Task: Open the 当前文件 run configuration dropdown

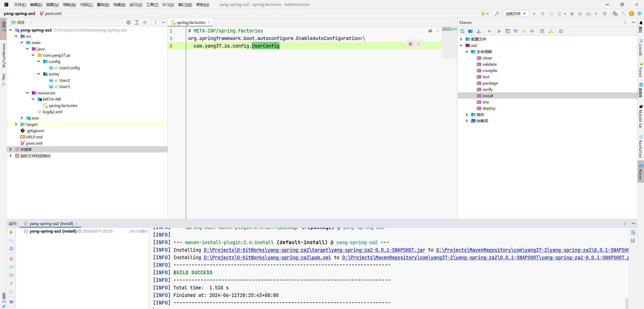Action: point(516,14)
